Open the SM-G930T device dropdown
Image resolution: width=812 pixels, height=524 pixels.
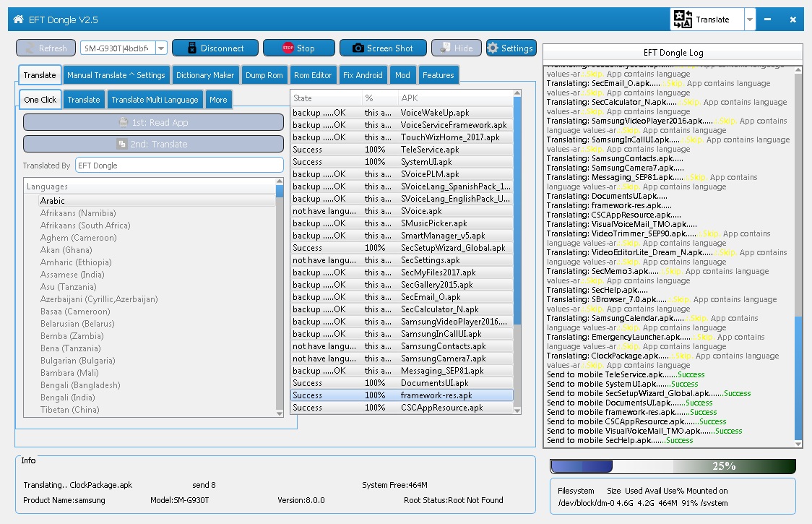click(162, 48)
